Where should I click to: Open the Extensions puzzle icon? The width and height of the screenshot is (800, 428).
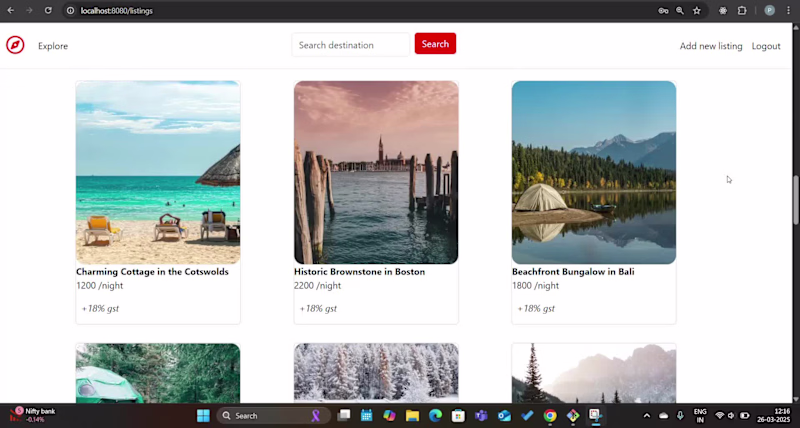pyautogui.click(x=742, y=10)
